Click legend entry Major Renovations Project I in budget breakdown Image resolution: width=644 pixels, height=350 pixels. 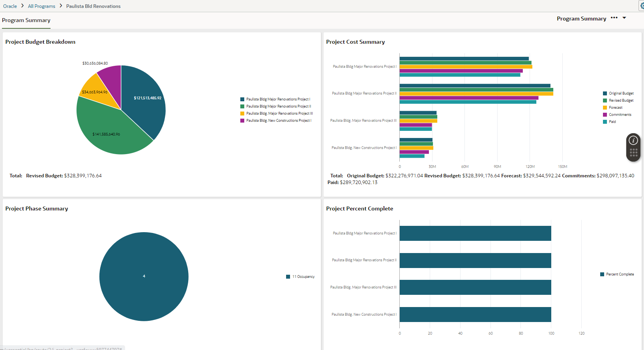pyautogui.click(x=275, y=99)
